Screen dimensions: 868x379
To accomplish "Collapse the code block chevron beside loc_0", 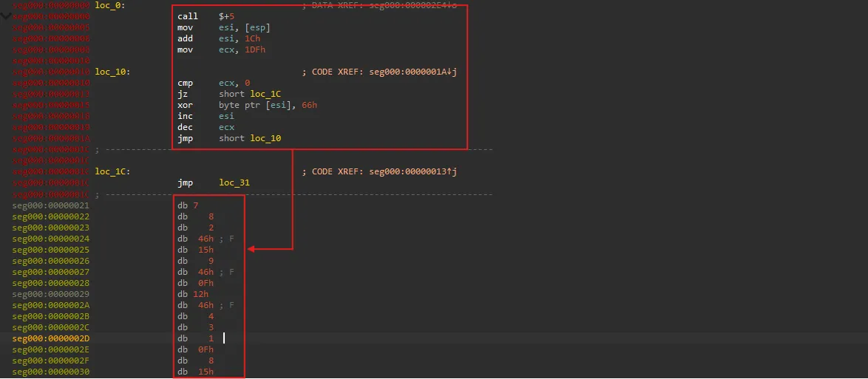I will pyautogui.click(x=8, y=14).
